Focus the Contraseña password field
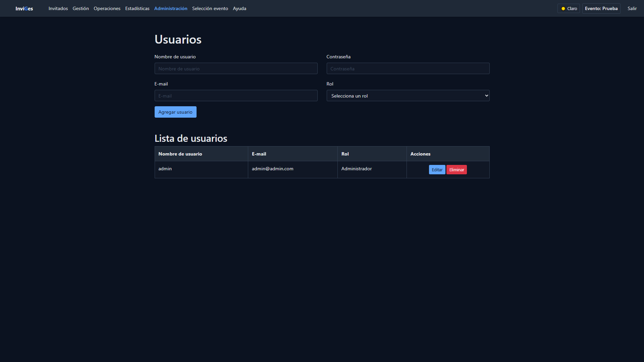 (x=408, y=68)
